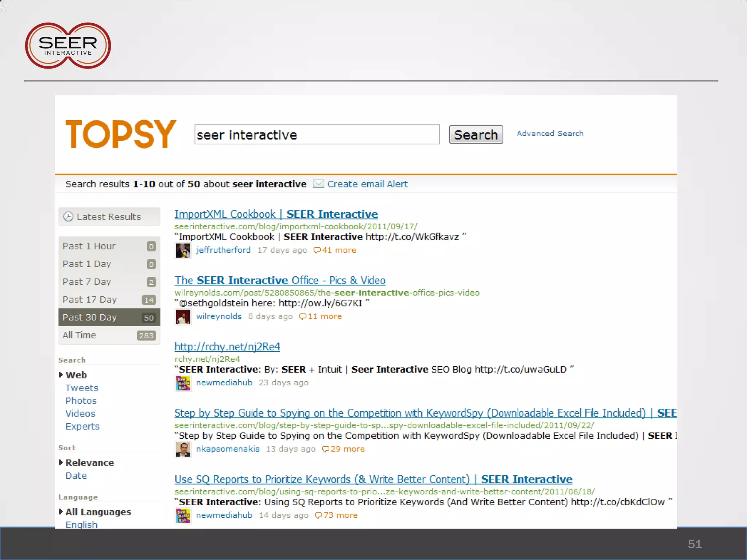
Task: Click into the seer interactive search box
Action: [x=317, y=135]
